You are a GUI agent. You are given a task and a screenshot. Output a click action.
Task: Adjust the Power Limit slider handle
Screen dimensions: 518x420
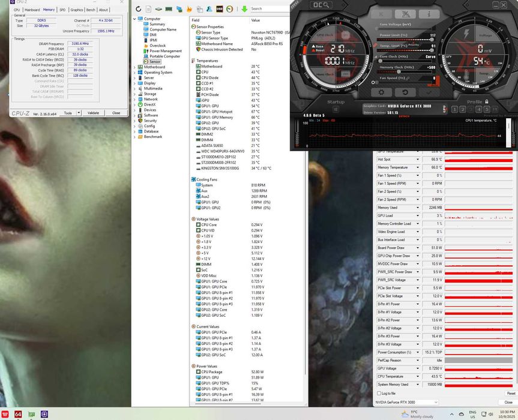tap(432, 40)
